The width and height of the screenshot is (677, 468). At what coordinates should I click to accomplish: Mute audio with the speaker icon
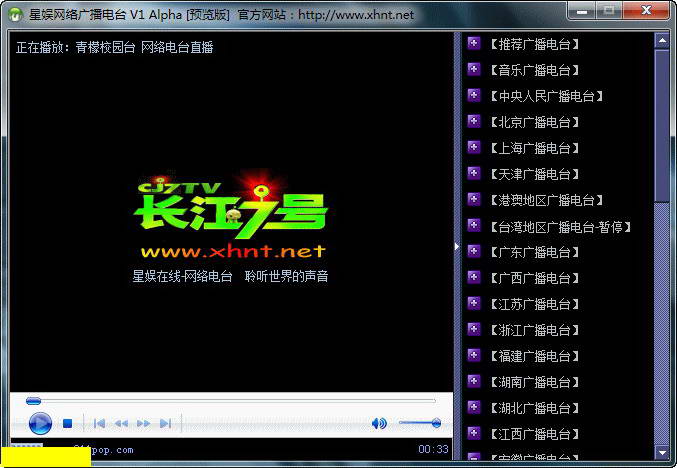[379, 424]
